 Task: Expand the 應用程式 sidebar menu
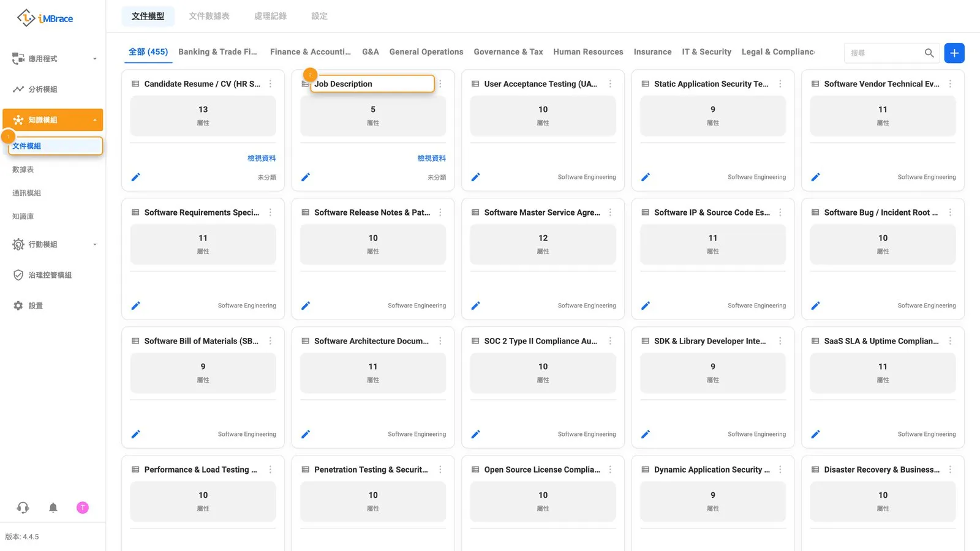[x=53, y=59]
